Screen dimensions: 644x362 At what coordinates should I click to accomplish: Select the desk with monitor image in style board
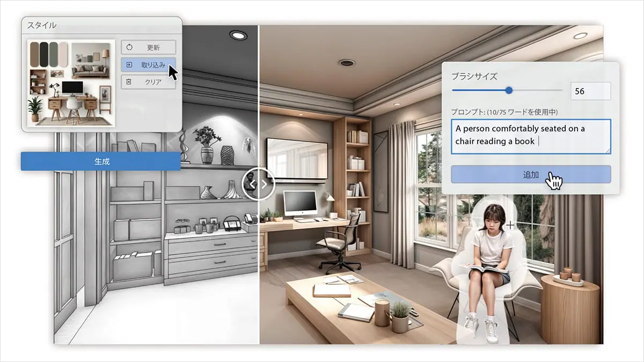coord(72,99)
